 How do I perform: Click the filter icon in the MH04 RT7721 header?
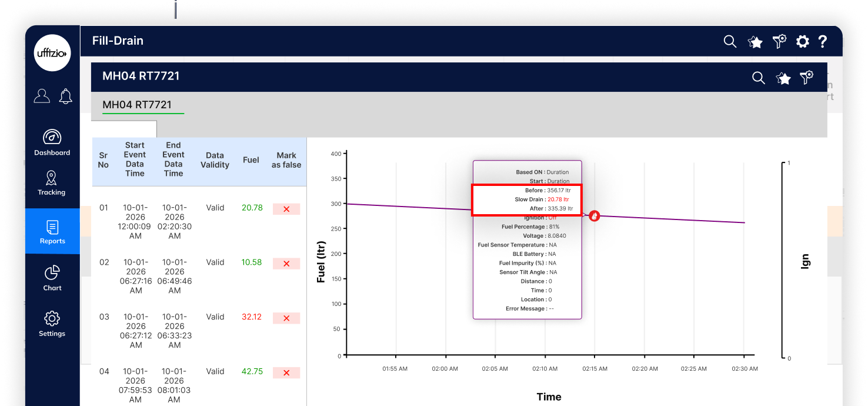click(x=807, y=78)
